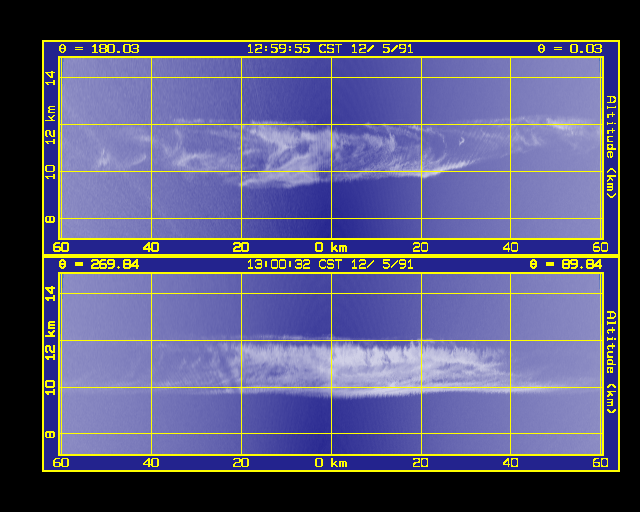This screenshot has width=640, height=512.
Task: Click the 12 km altitude label in the 13:00:32 plot
Action: tap(51, 340)
